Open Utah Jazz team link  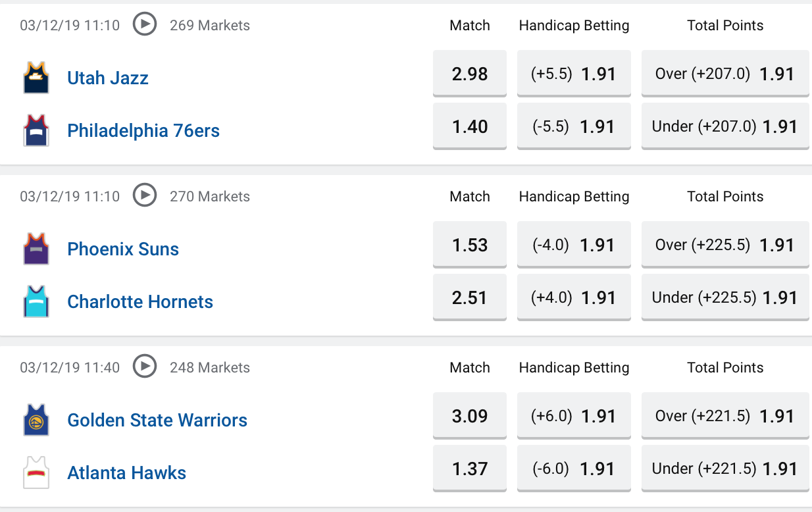click(108, 78)
